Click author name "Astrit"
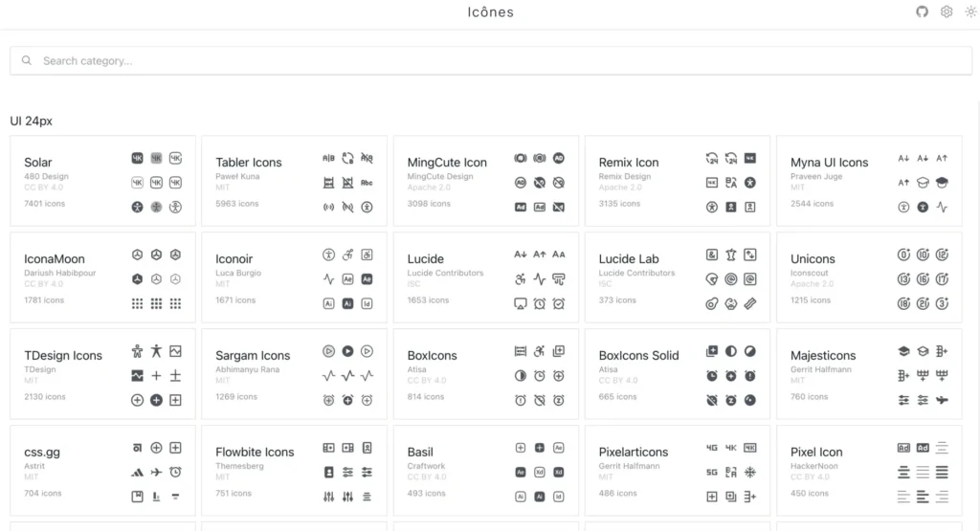Screen dimensions: 980x531 coord(34,466)
